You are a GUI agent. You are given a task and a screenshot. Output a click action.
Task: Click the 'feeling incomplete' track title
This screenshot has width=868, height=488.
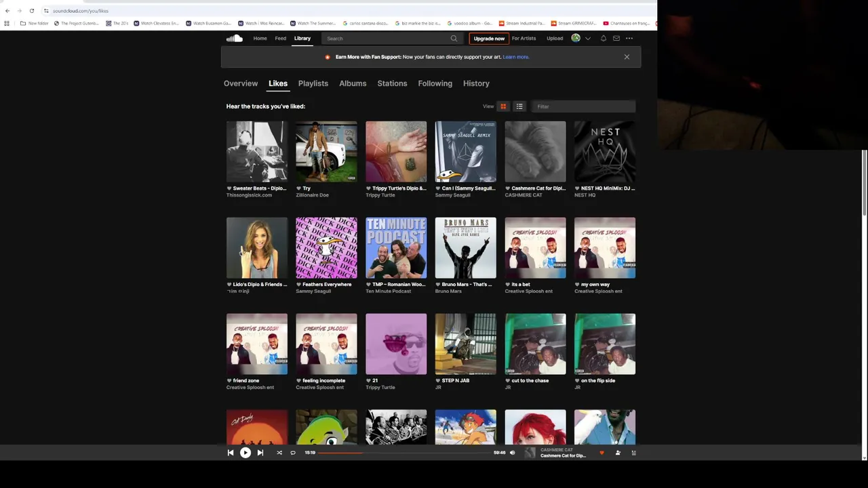pos(324,381)
